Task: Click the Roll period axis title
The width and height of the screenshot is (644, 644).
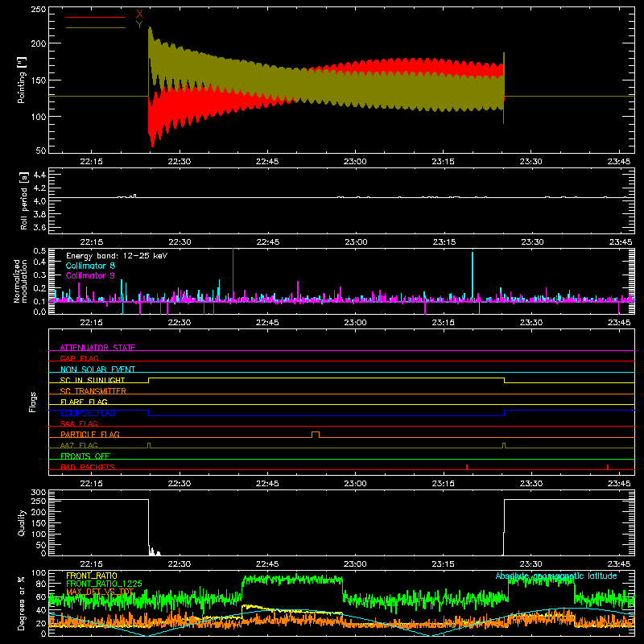Action: [x=24, y=200]
